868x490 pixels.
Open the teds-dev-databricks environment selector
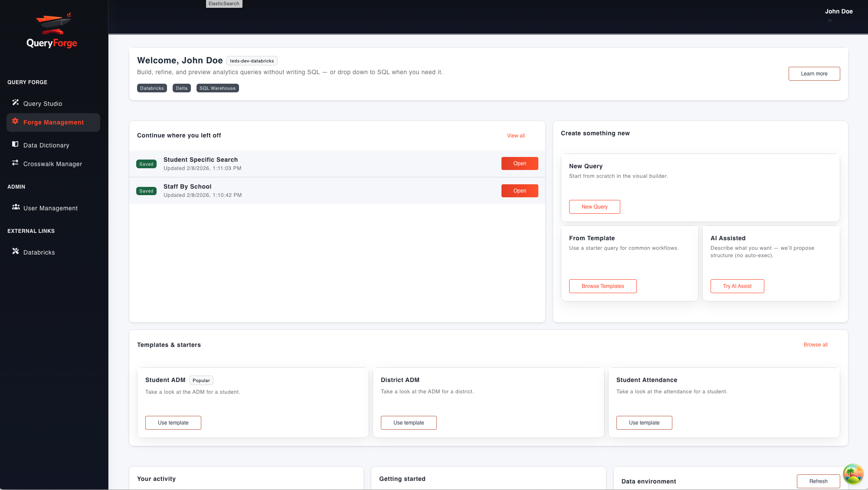(252, 61)
